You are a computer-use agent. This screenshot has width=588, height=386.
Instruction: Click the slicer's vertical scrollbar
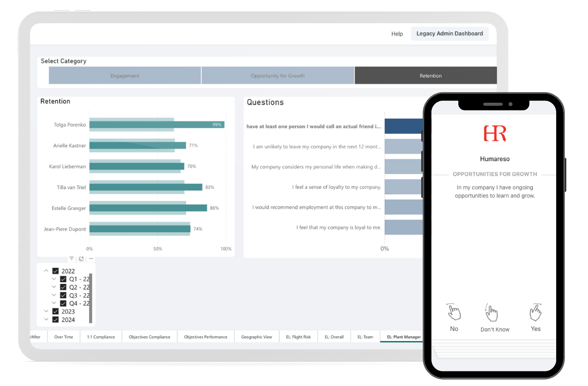coord(91,297)
